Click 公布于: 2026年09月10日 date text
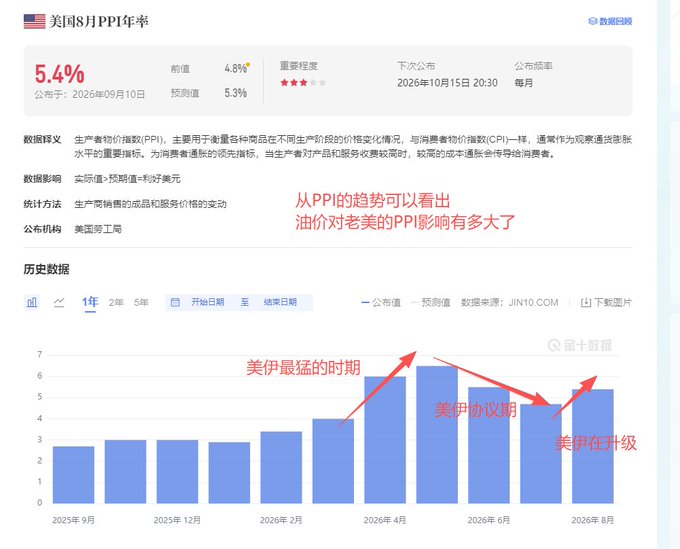 (90, 94)
